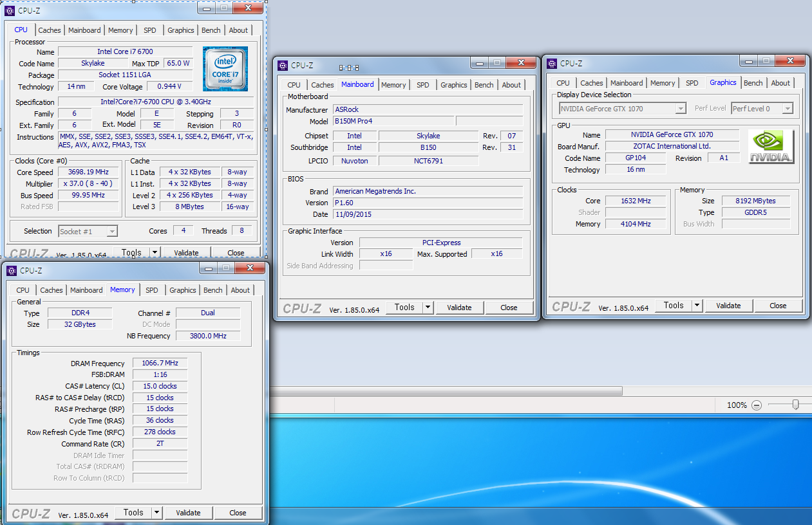Click the DRAM Frequency value "1066.7 MHz"
Image resolution: width=812 pixels, height=525 pixels.
160,363
